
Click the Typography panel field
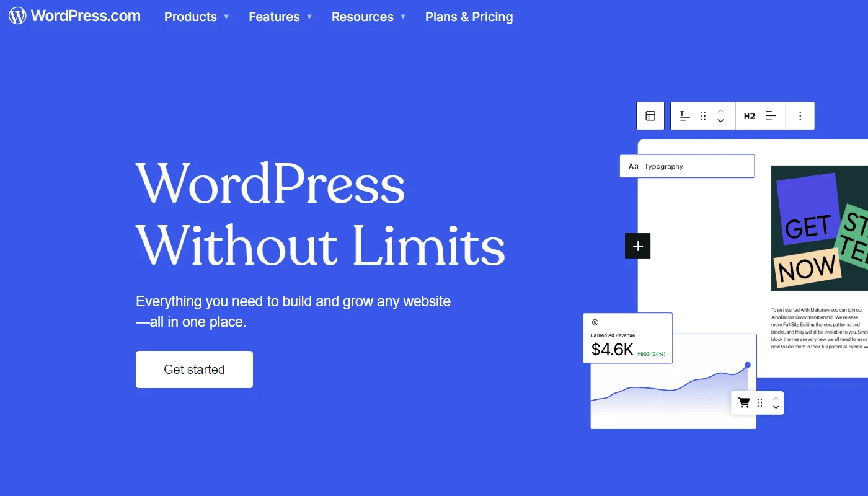pyautogui.click(x=687, y=166)
